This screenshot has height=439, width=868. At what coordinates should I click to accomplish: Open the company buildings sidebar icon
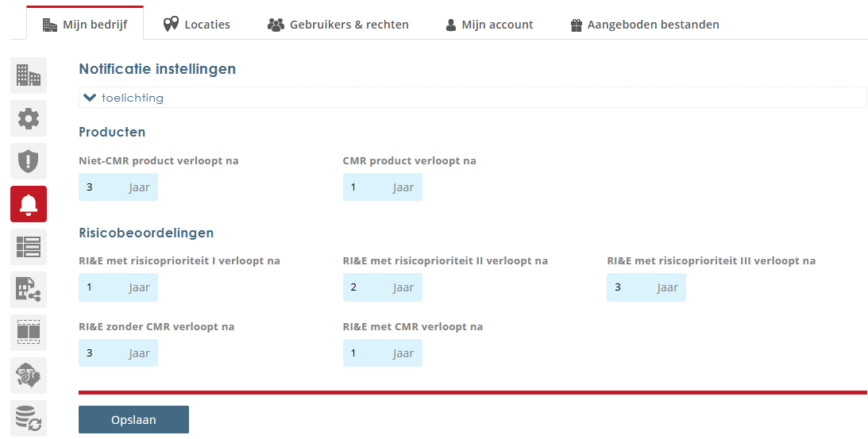(x=29, y=75)
